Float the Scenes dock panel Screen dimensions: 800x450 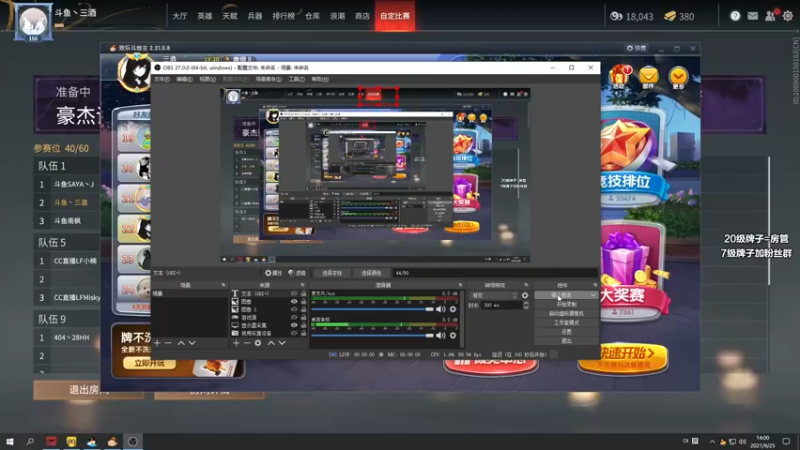point(223,285)
